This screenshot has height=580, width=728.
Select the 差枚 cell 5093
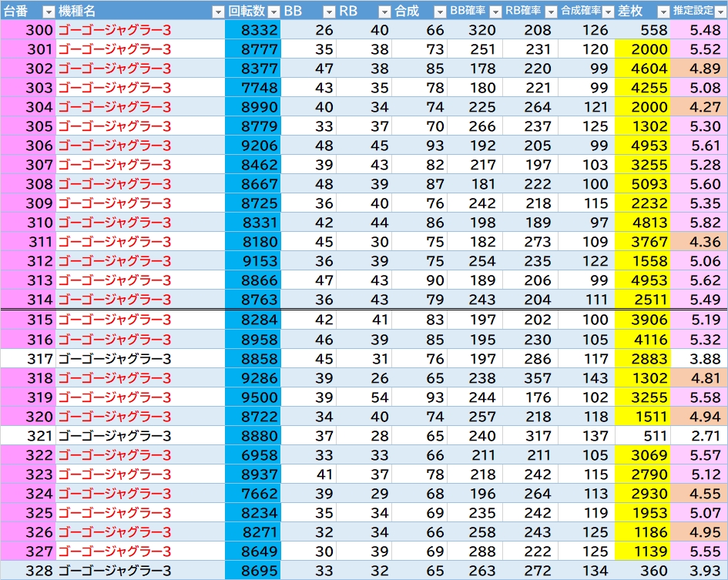point(642,184)
